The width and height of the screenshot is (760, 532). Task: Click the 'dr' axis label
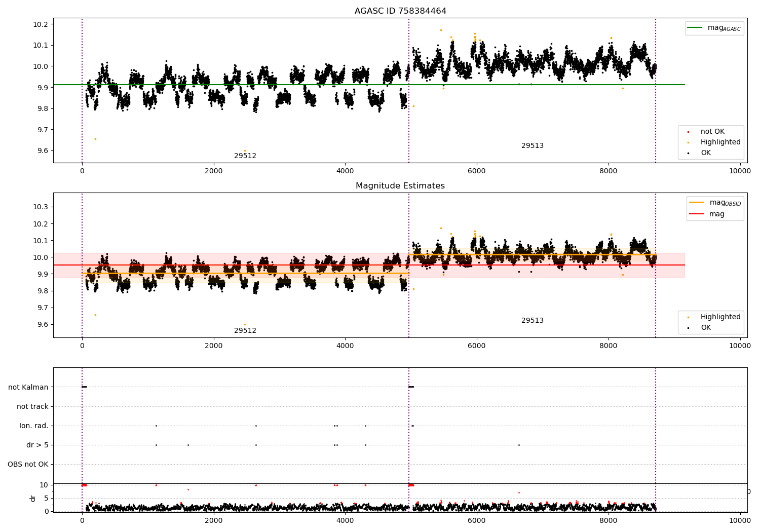click(33, 498)
